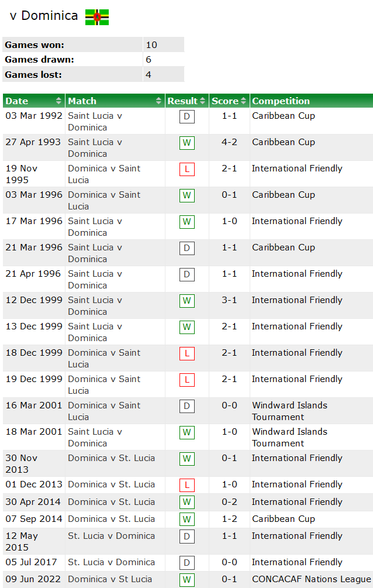Click the Caribbean Cup link on the first row
Viewport: 373px width, 588px height.
[x=284, y=116]
